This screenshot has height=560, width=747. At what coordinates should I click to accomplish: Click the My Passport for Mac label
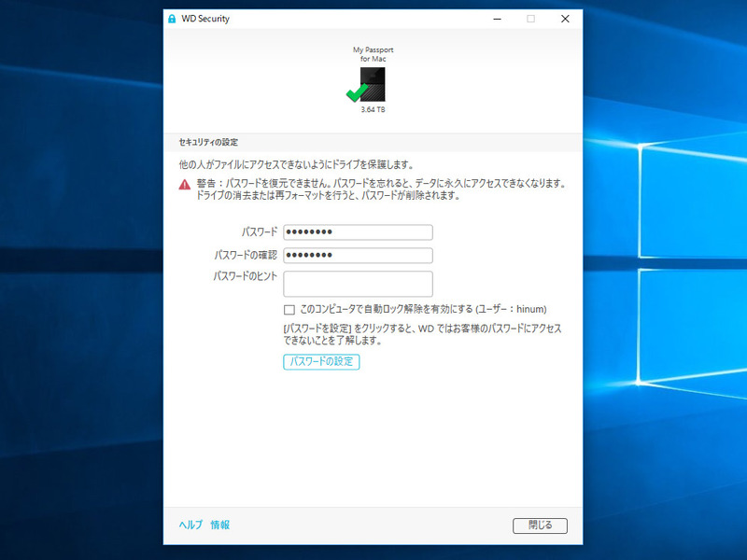pos(373,54)
